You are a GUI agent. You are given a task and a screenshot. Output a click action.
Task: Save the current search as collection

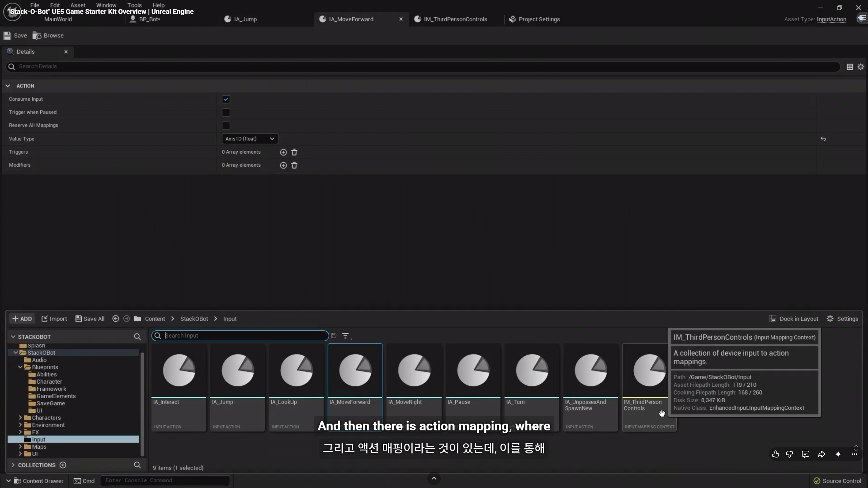(334, 335)
